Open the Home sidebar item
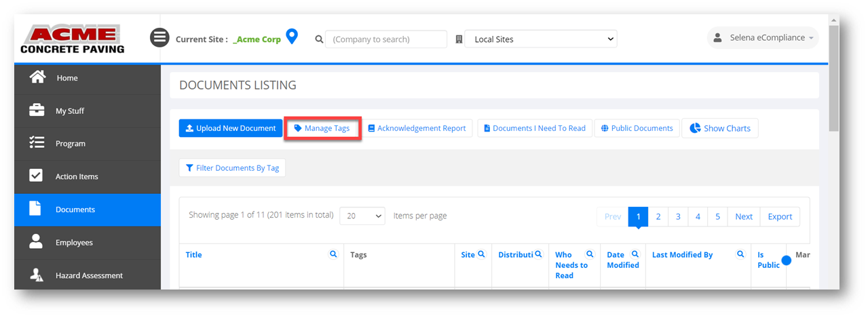Screen dimensions: 868x318 [88, 78]
